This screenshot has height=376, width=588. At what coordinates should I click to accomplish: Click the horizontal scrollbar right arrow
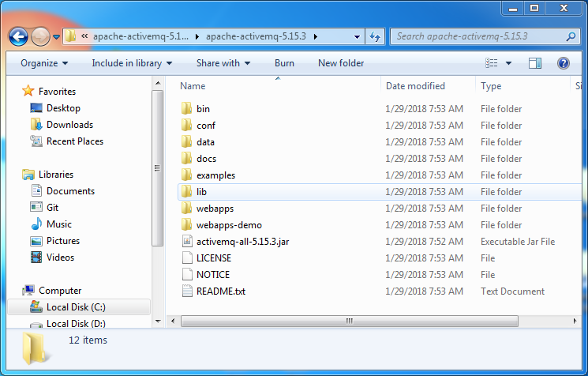(x=575, y=321)
